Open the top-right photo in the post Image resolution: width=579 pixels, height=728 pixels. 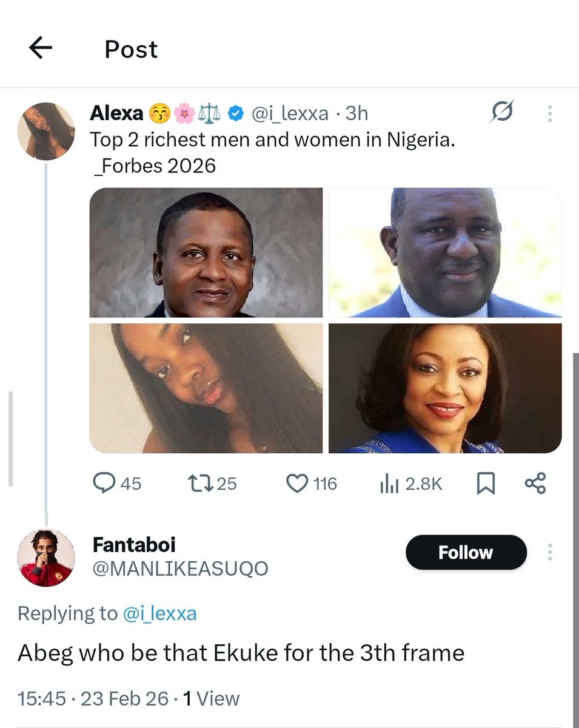click(445, 252)
